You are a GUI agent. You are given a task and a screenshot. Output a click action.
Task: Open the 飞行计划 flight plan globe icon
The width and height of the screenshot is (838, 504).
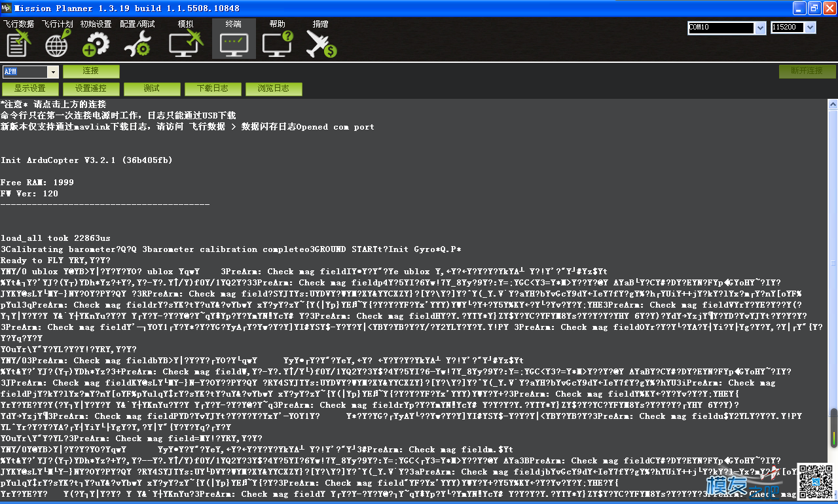57,39
